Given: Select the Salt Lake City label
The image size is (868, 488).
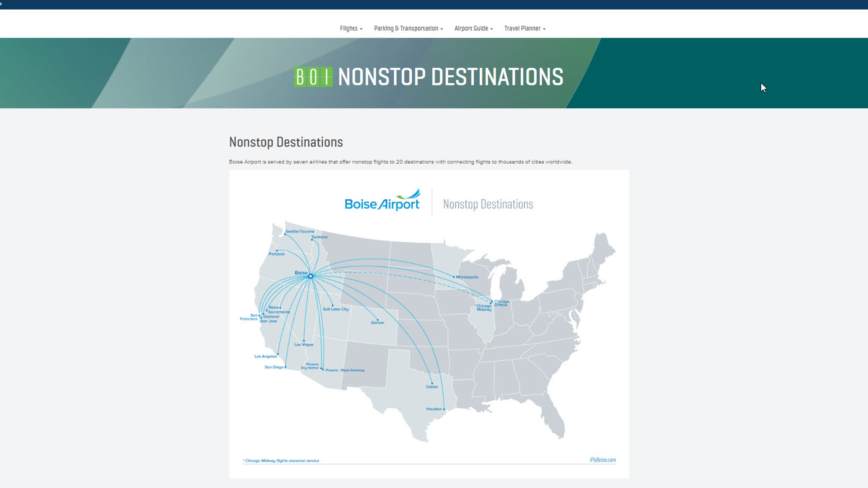Looking at the screenshot, I should tap(335, 309).
